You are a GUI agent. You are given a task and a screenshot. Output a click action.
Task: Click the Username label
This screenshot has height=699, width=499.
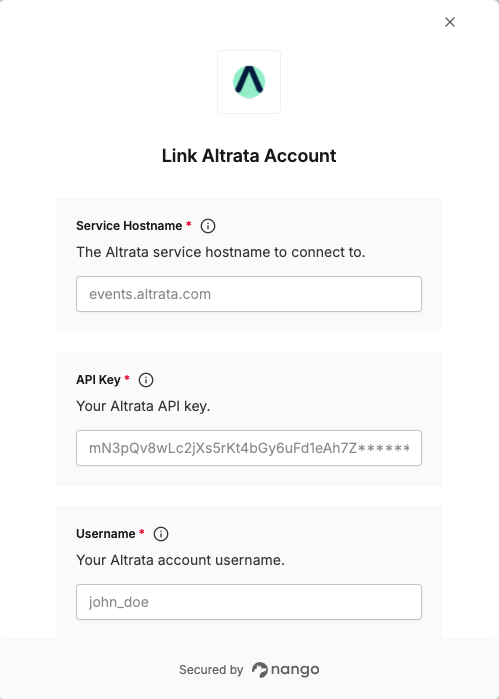coord(106,534)
